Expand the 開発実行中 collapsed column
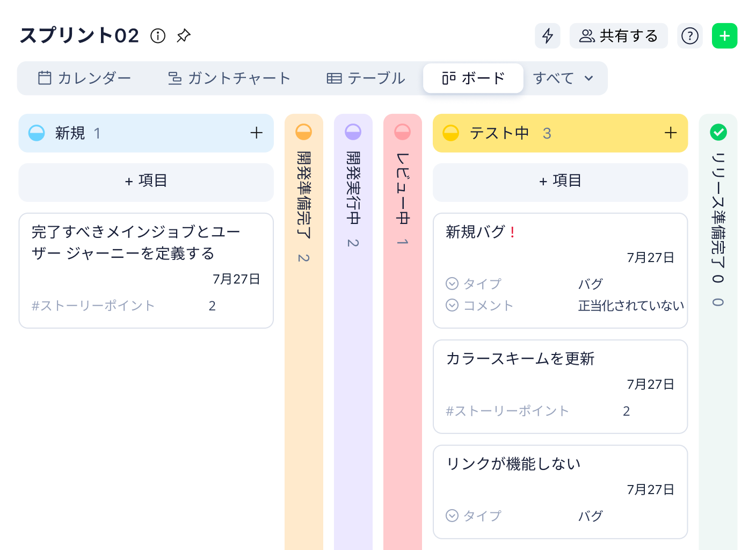This screenshot has width=756, height=550. (353, 331)
